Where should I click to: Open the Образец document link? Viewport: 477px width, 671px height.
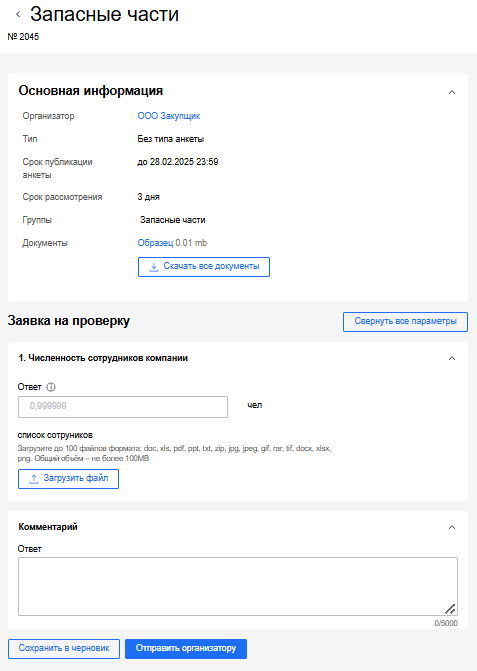155,243
